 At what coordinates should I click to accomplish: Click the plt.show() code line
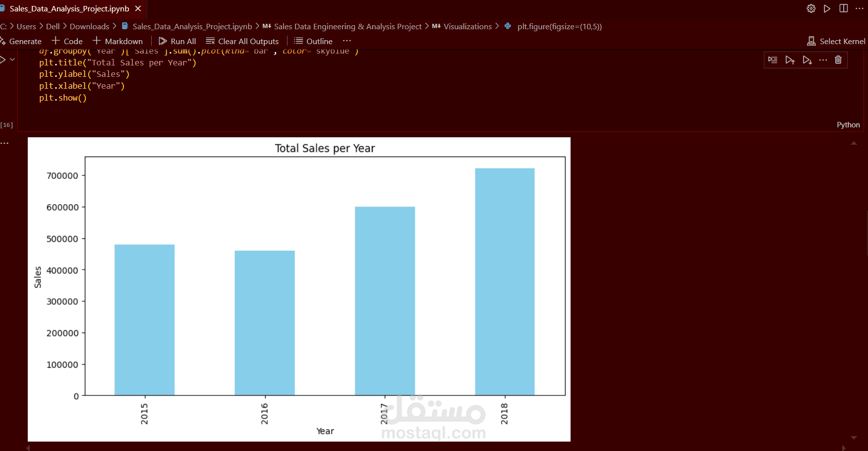[x=63, y=98]
